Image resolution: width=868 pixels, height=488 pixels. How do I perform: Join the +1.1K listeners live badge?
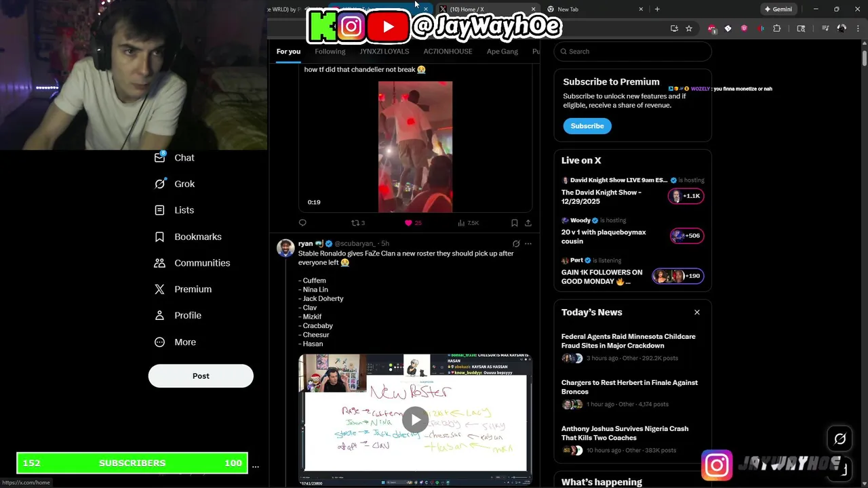[686, 196]
